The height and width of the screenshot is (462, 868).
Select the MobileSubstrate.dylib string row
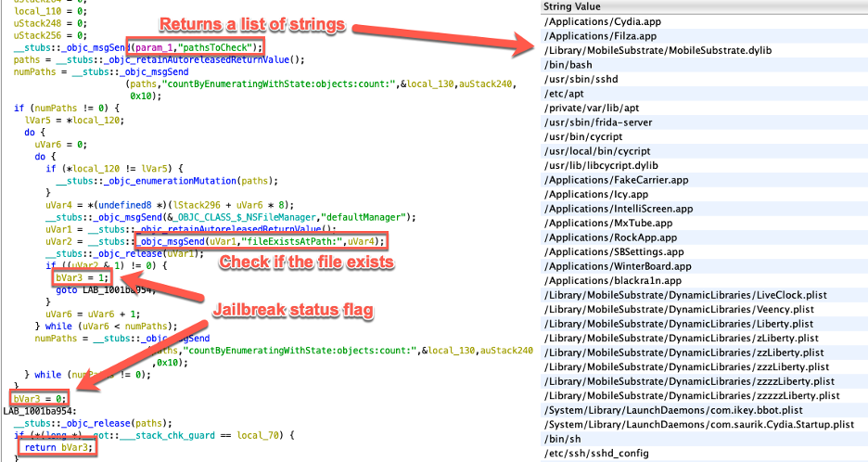[x=704, y=50]
